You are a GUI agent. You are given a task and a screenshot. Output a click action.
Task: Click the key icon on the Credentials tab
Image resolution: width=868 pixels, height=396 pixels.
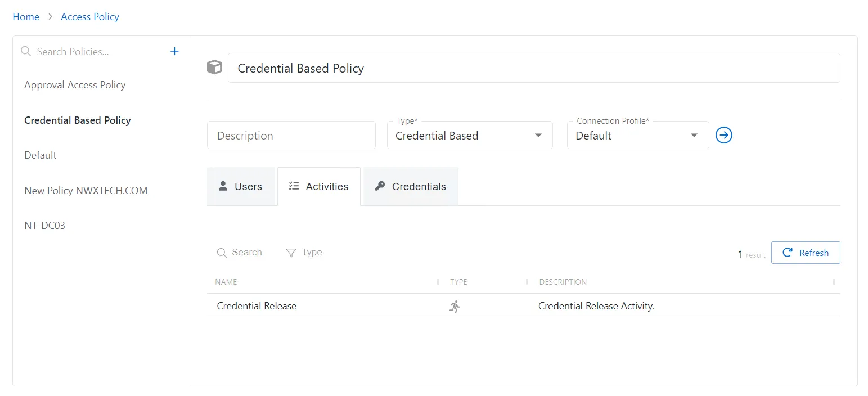[380, 186]
